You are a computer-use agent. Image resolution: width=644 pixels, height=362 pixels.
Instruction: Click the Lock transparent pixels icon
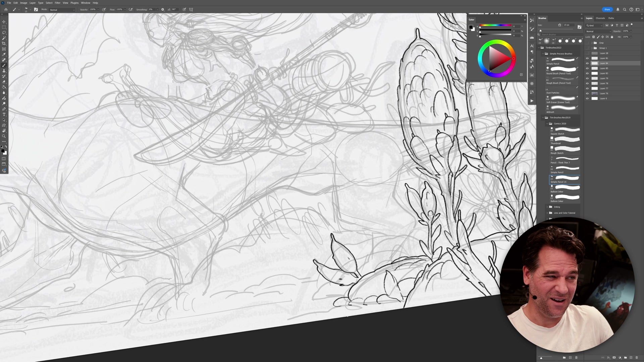(x=593, y=37)
